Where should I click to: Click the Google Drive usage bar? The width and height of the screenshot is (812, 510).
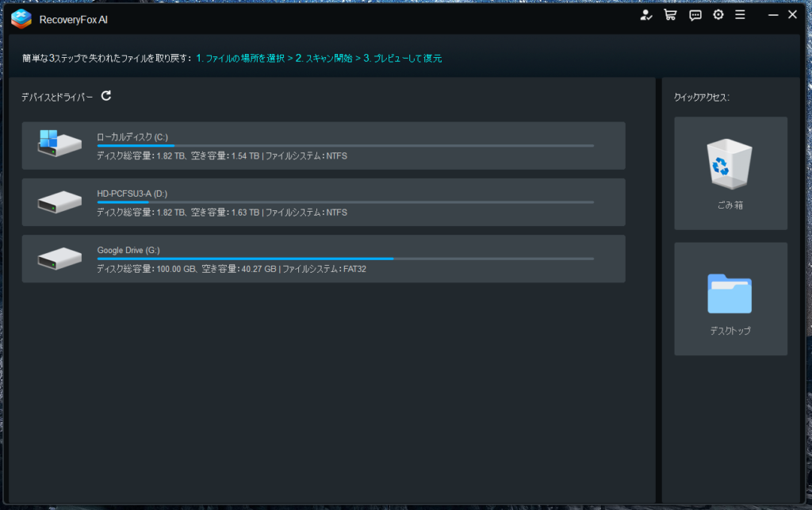pyautogui.click(x=345, y=259)
